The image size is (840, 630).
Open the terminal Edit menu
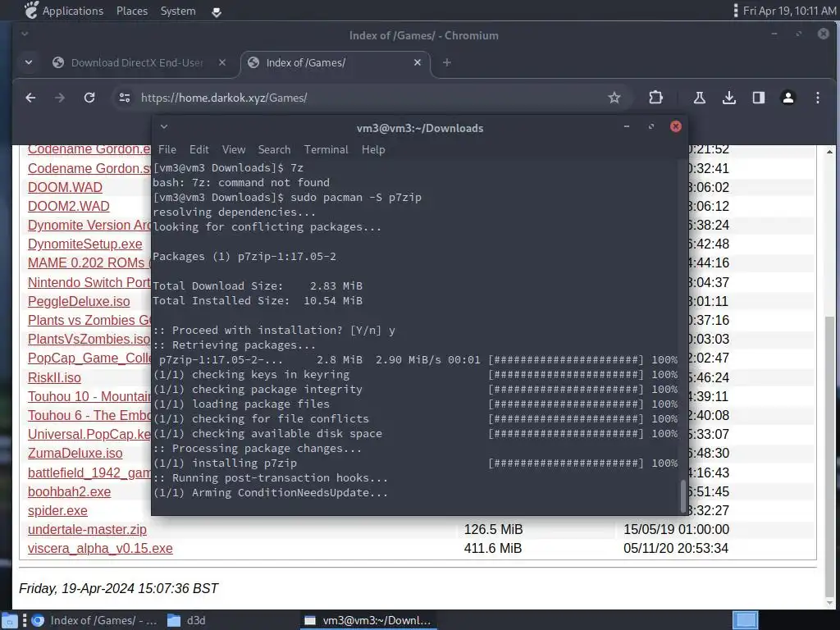(x=199, y=149)
